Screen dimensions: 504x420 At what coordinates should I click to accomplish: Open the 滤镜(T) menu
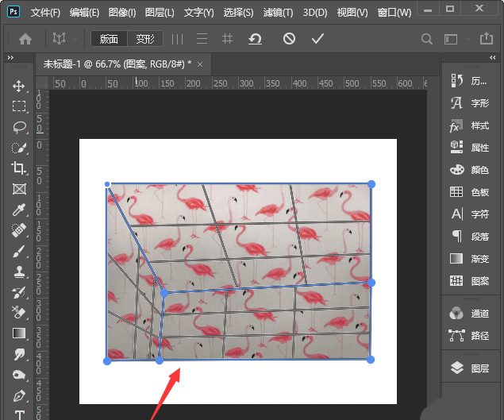[277, 13]
